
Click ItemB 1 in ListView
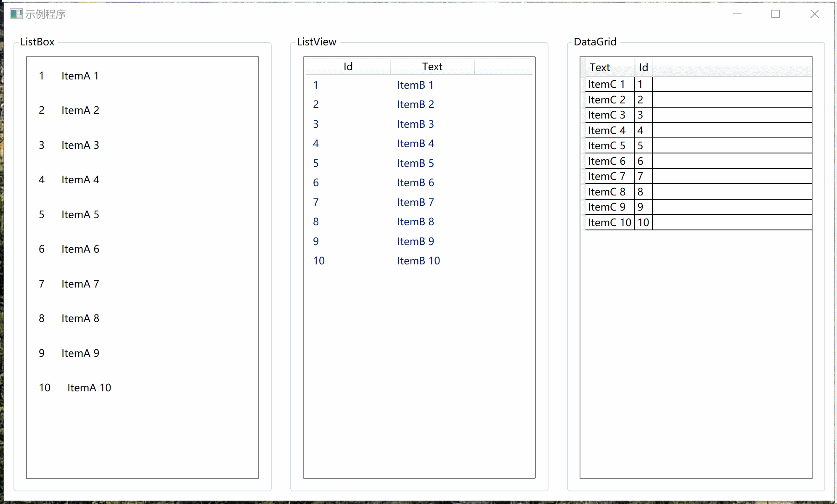[415, 85]
